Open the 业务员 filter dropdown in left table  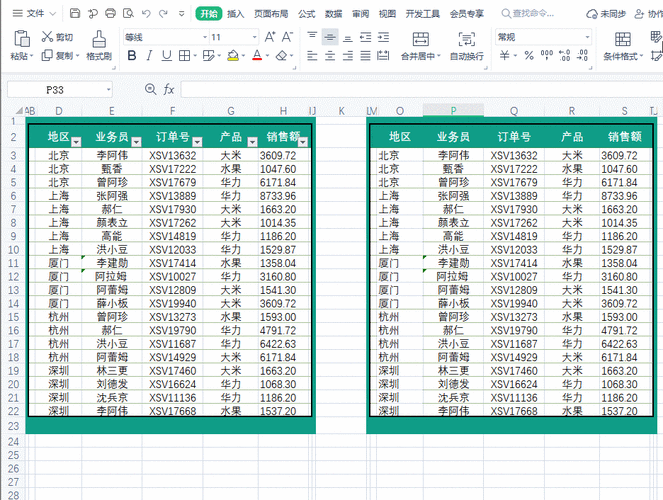(136, 142)
